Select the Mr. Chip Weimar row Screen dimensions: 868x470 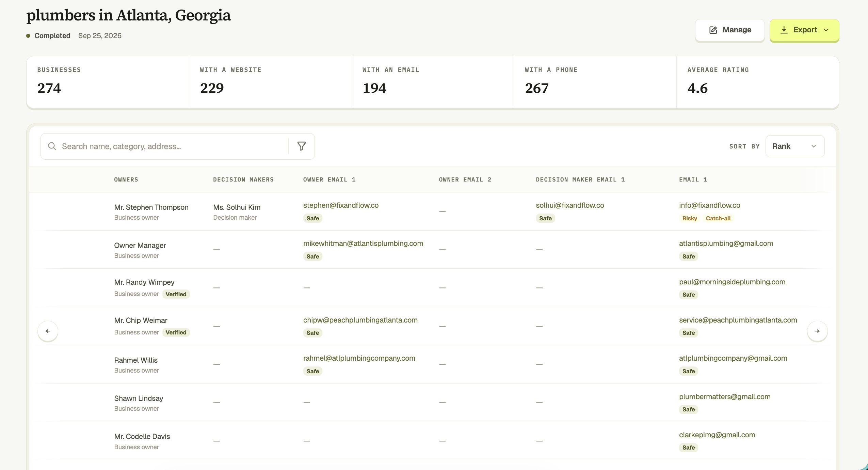[x=432, y=326]
